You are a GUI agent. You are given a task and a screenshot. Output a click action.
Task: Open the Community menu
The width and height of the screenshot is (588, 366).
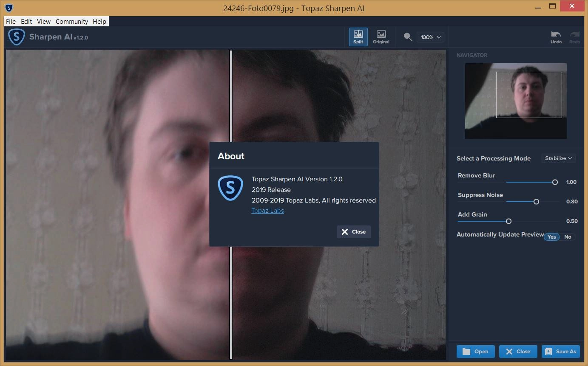click(72, 21)
